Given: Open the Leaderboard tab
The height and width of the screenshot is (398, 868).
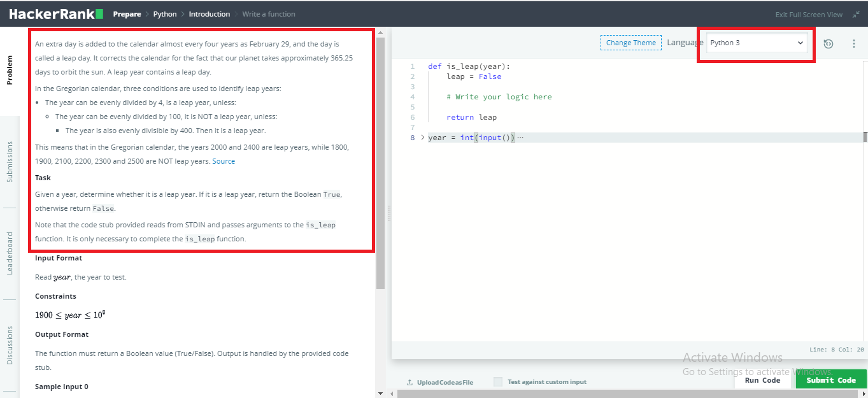Looking at the screenshot, I should [10, 253].
